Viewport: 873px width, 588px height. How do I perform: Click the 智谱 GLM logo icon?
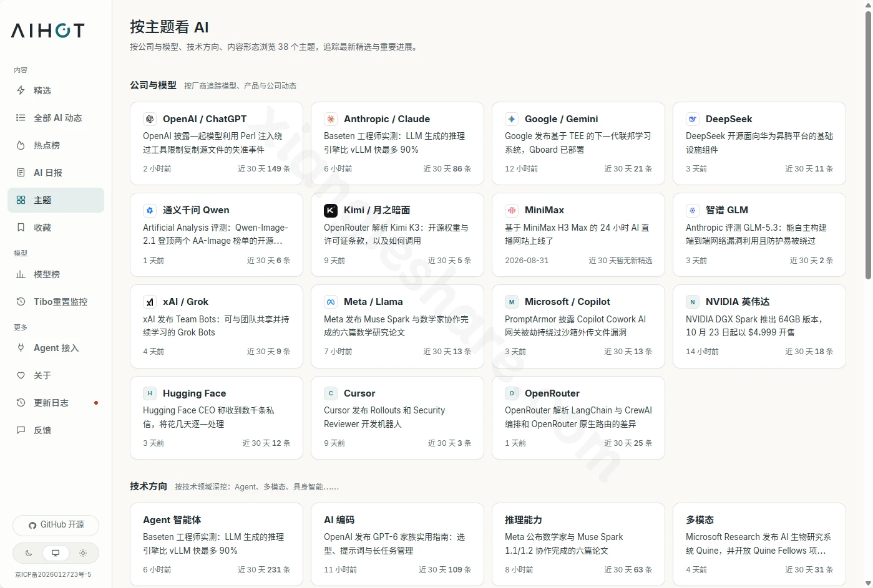pos(693,210)
